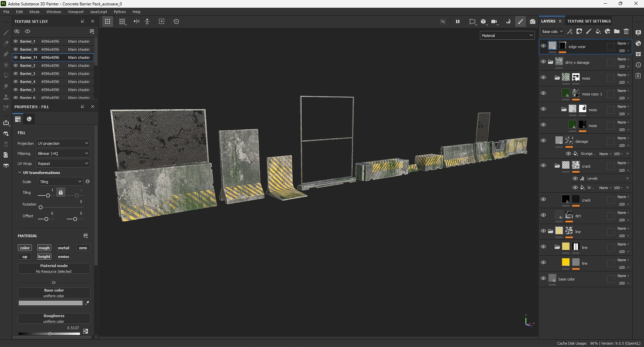644x347 pixels.
Task: Toggle the metal channel button
Action: click(63, 248)
